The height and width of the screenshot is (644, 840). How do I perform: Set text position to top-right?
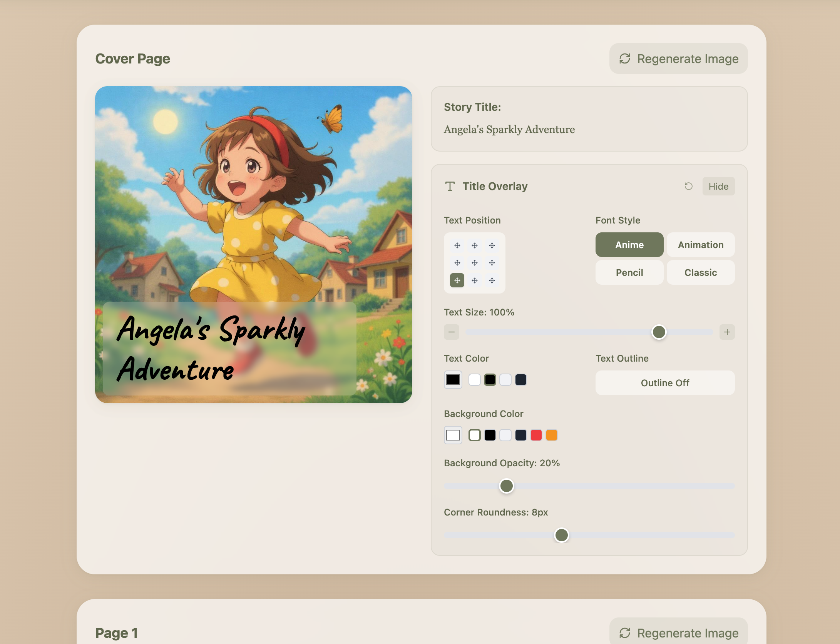492,245
